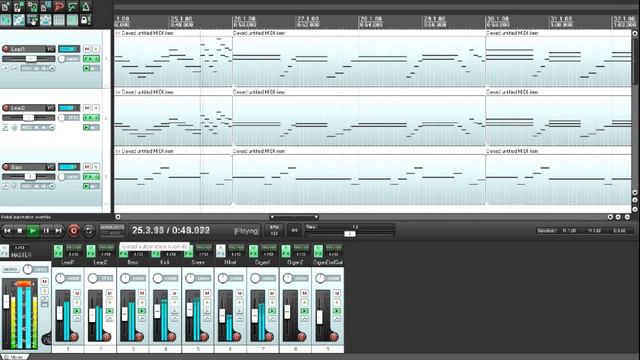Screen dimensions: 640x360
Task: Open the FX chain of the Lead1 track
Action: click(88, 59)
